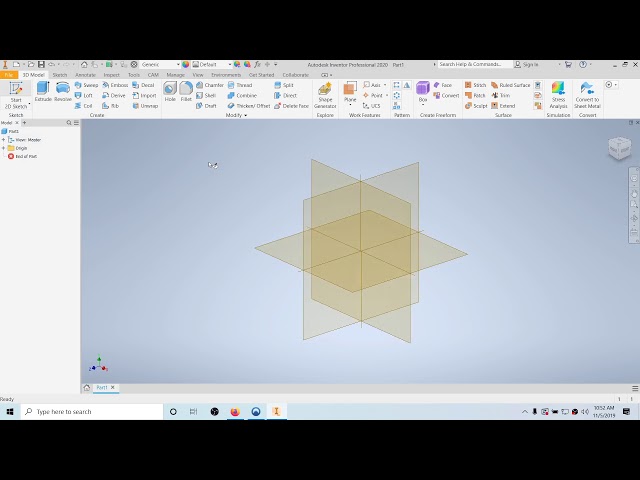Choose the Thread tool
This screenshot has width=640, height=480.
(240, 85)
